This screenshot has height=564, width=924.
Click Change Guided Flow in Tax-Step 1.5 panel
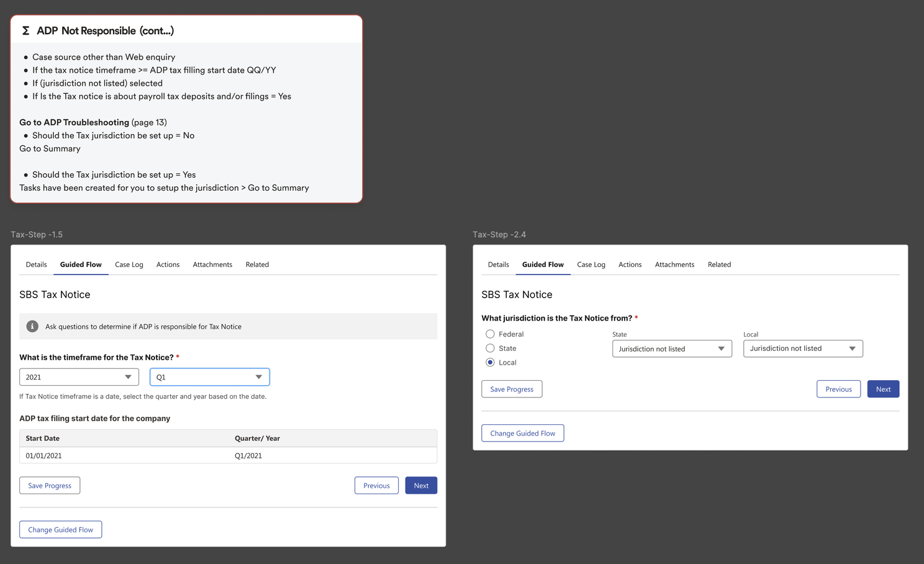60,530
